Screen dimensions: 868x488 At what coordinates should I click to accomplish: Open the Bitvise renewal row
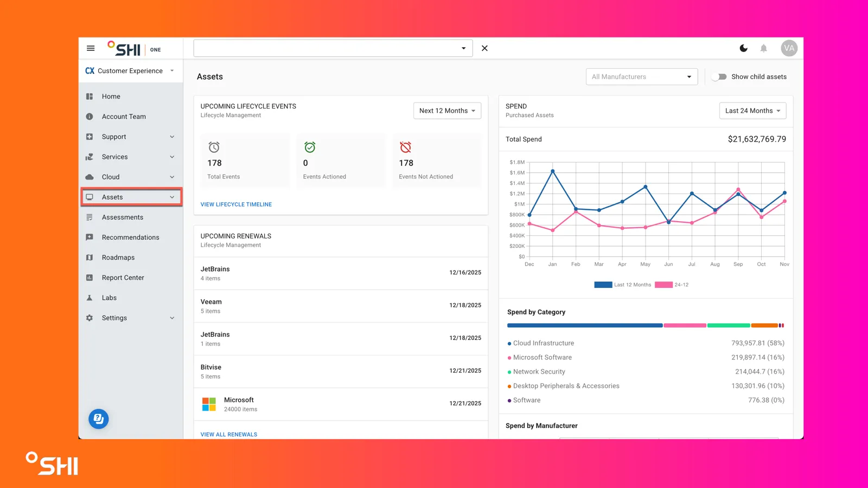[341, 371]
